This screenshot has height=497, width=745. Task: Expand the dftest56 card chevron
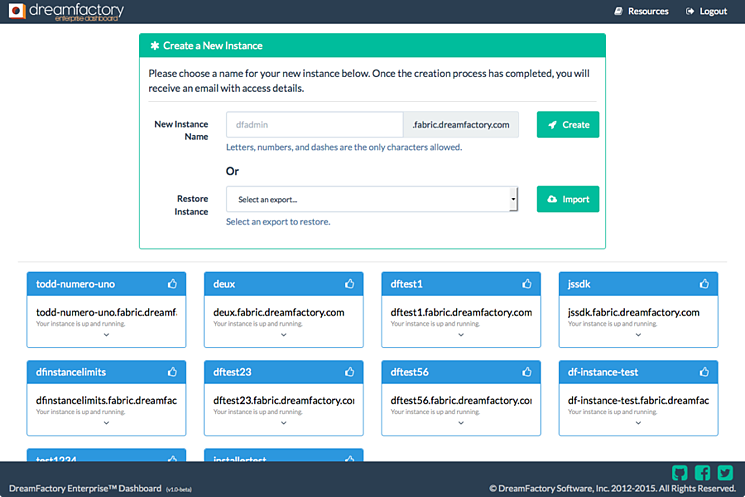461,423
